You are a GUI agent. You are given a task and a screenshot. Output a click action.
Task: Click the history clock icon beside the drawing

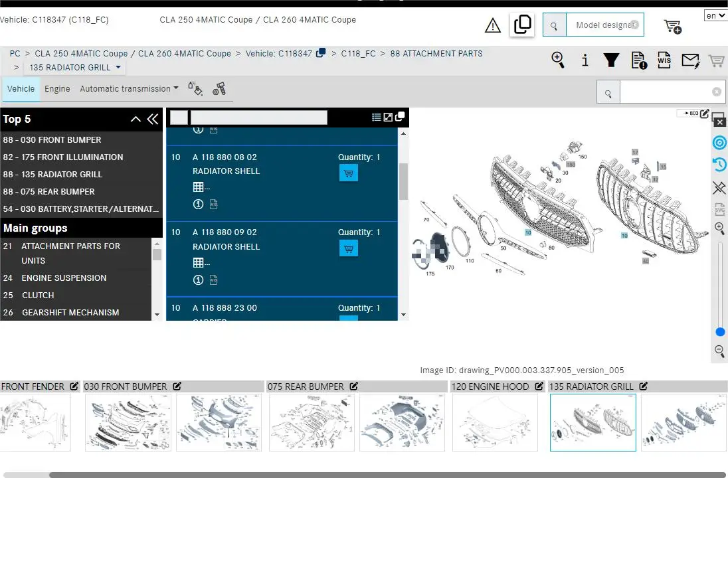pos(719,164)
